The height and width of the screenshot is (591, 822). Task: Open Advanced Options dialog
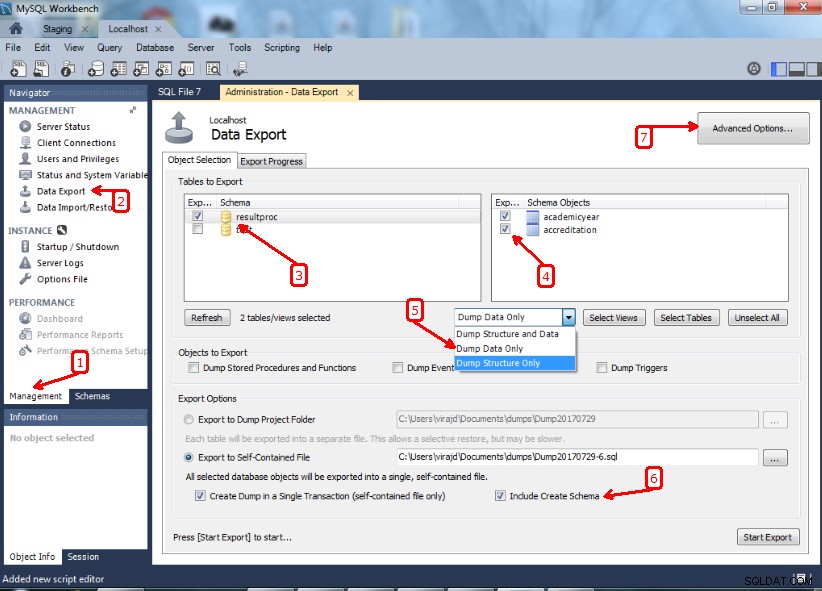coord(753,128)
